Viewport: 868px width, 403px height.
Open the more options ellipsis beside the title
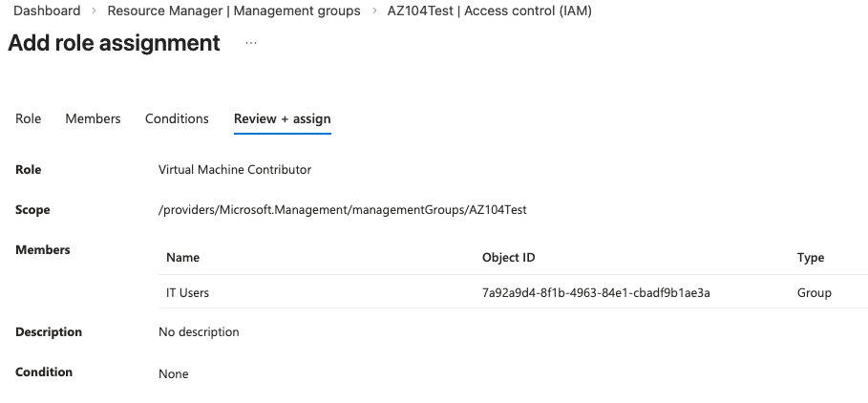251,44
